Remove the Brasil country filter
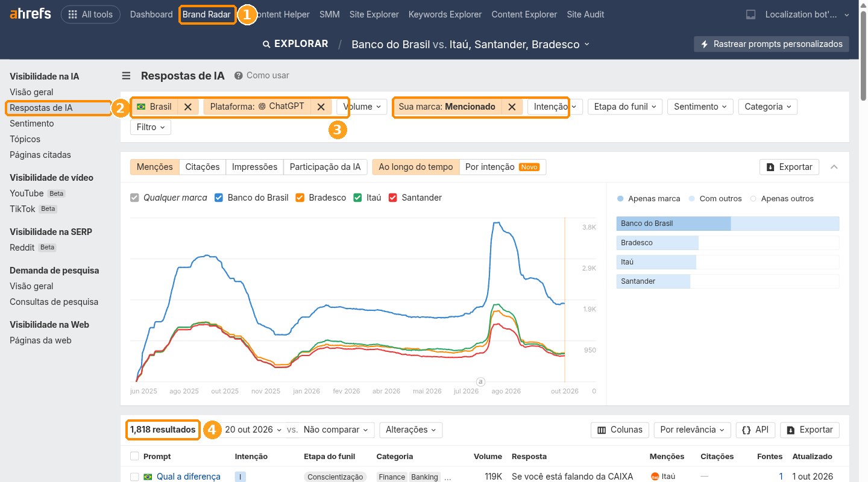The height and width of the screenshot is (482, 868). tap(188, 107)
